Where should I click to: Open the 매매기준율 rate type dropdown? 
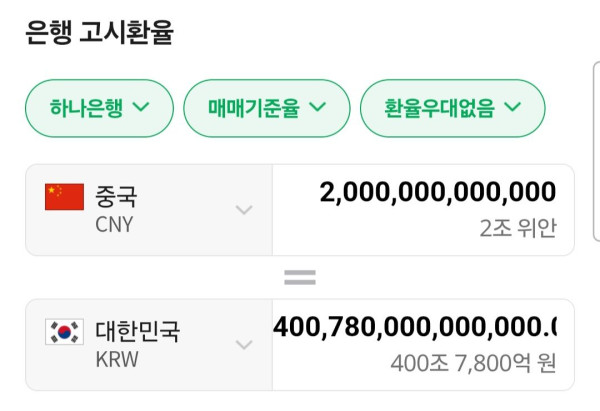tap(266, 108)
